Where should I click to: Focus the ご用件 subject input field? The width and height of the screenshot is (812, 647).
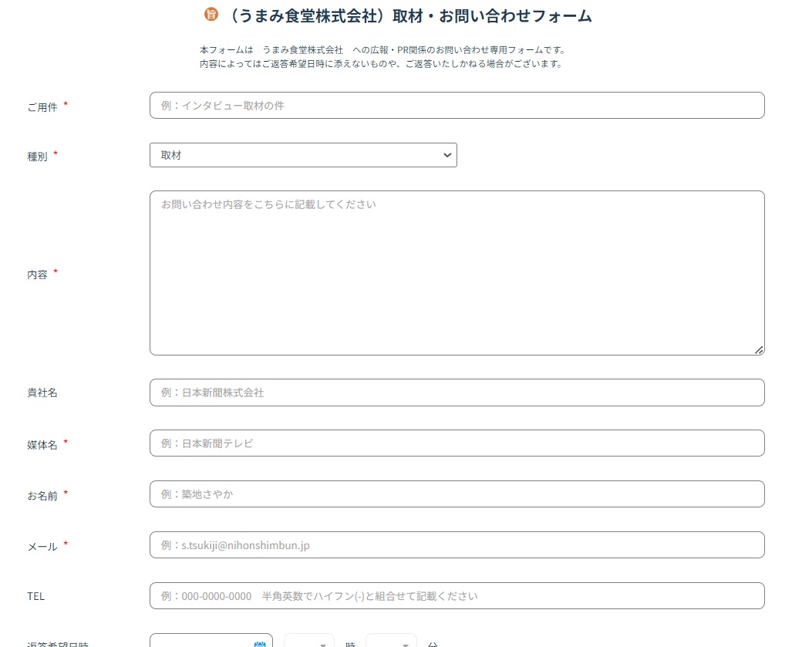[457, 106]
